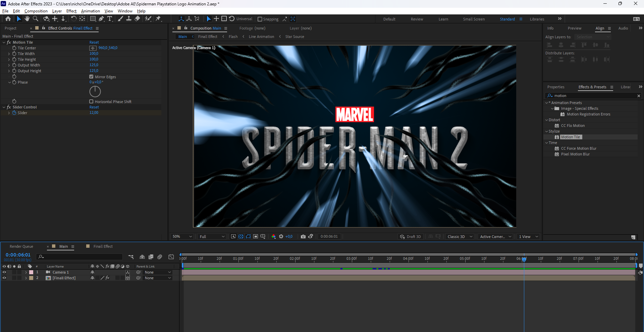This screenshot has height=332, width=644.
Task: Click the pink label color of Camera 1
Action: (31, 272)
